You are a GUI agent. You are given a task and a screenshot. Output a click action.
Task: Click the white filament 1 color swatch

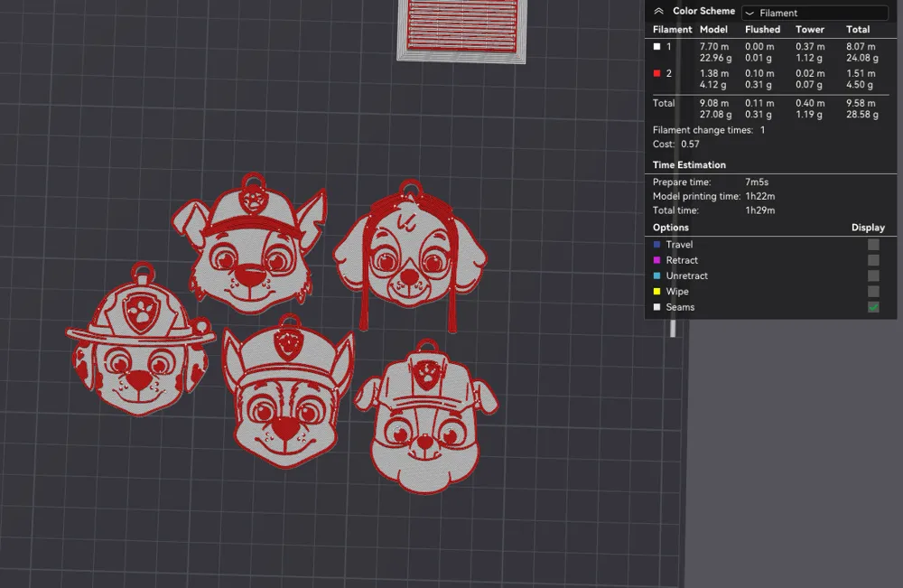[x=656, y=47]
